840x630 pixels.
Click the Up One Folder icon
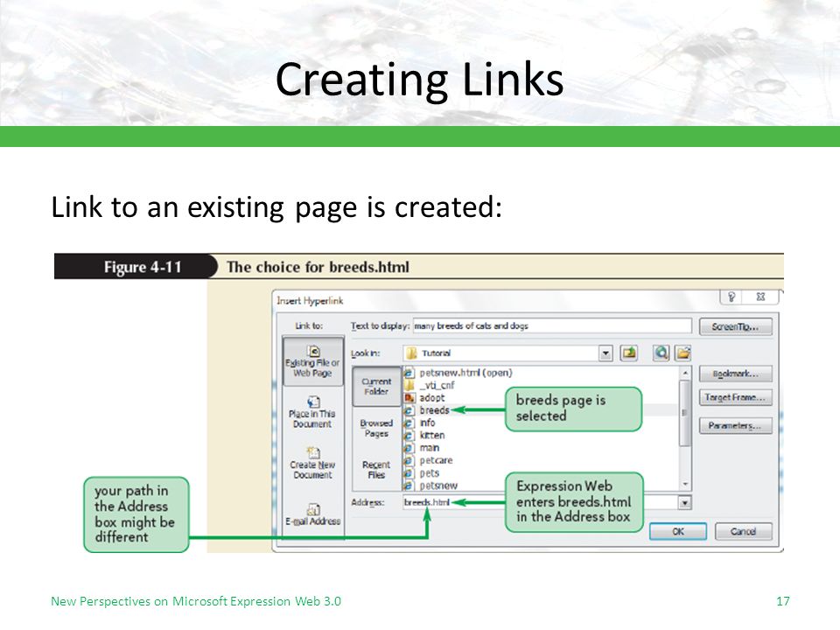click(x=629, y=353)
